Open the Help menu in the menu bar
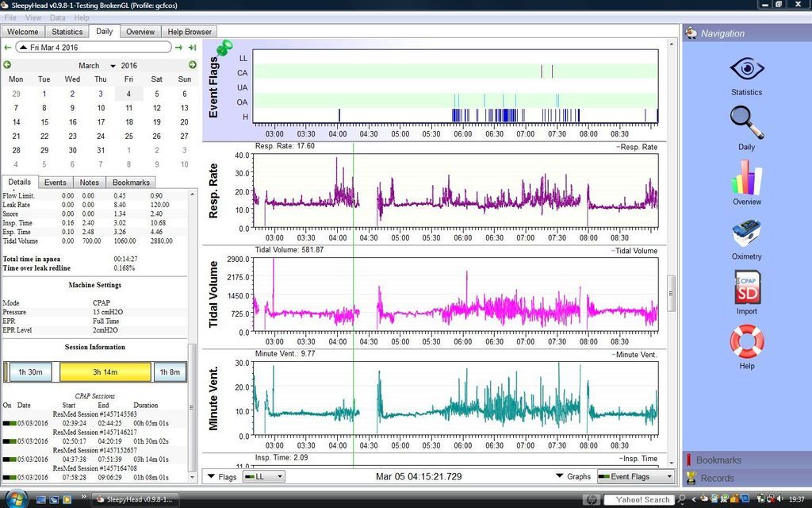Viewport: 812px width, 508px height. (82, 17)
